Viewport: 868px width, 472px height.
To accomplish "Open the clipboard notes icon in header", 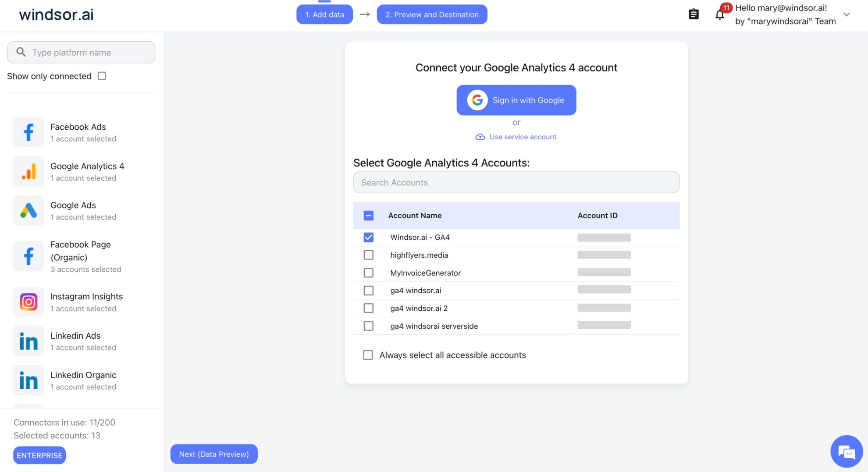I will click(694, 14).
